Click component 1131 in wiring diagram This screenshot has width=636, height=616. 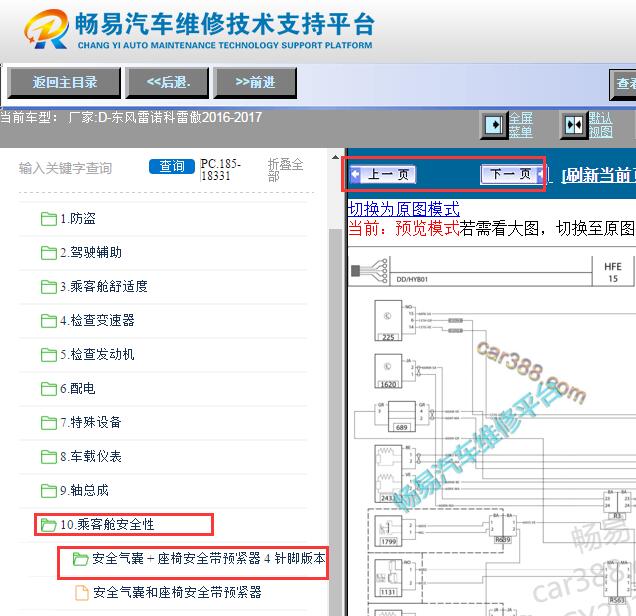(x=388, y=578)
